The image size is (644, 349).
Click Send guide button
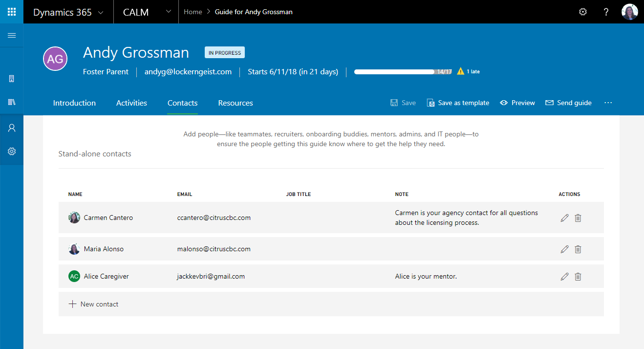(x=568, y=103)
